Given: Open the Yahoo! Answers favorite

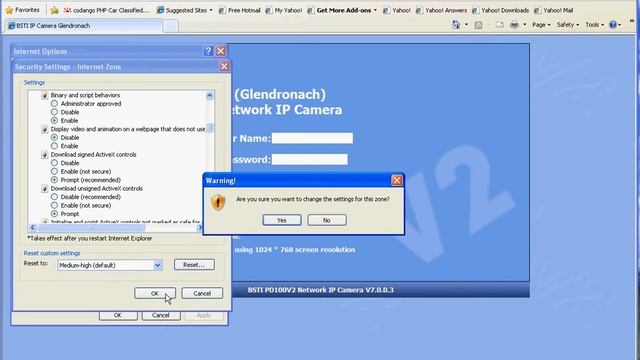Looking at the screenshot, I should coord(441,10).
